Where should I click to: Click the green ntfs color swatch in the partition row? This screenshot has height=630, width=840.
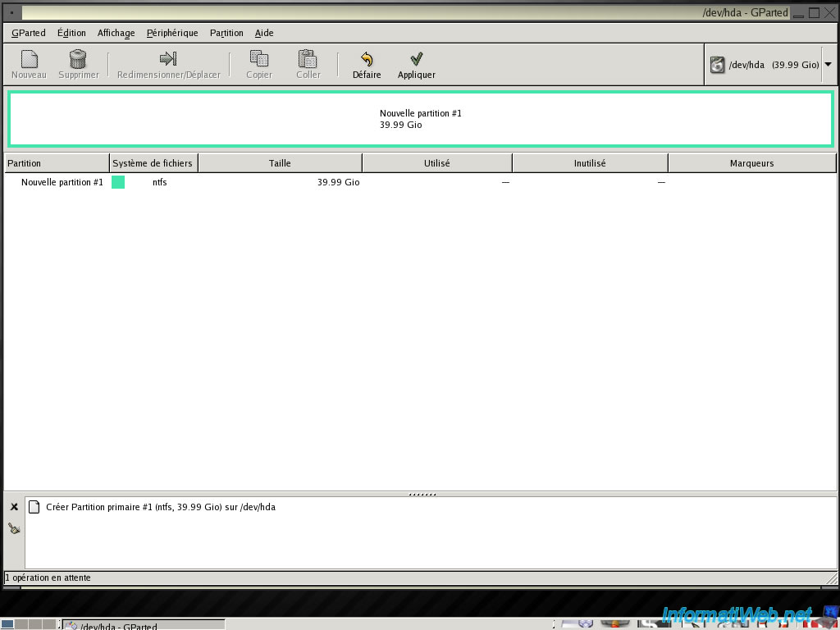(118, 182)
